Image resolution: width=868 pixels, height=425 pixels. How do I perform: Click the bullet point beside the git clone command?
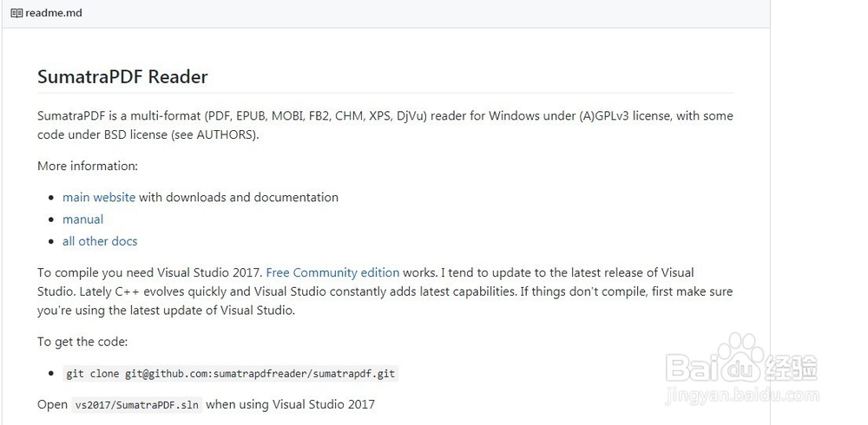click(x=52, y=375)
